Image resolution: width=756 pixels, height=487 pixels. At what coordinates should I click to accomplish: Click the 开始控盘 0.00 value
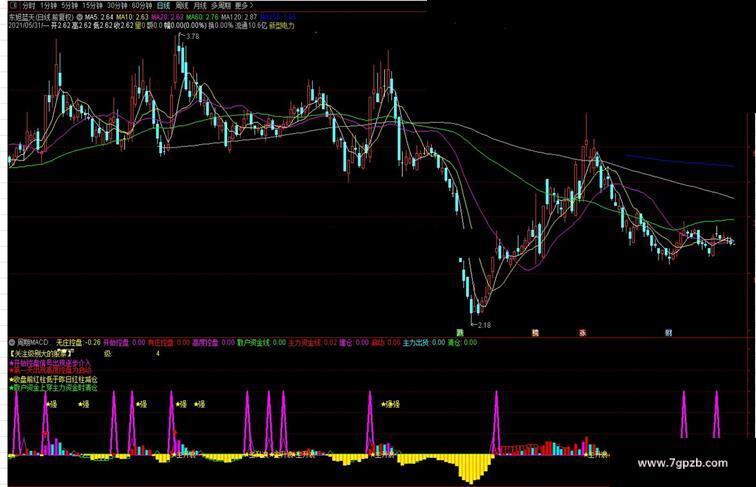[124, 342]
